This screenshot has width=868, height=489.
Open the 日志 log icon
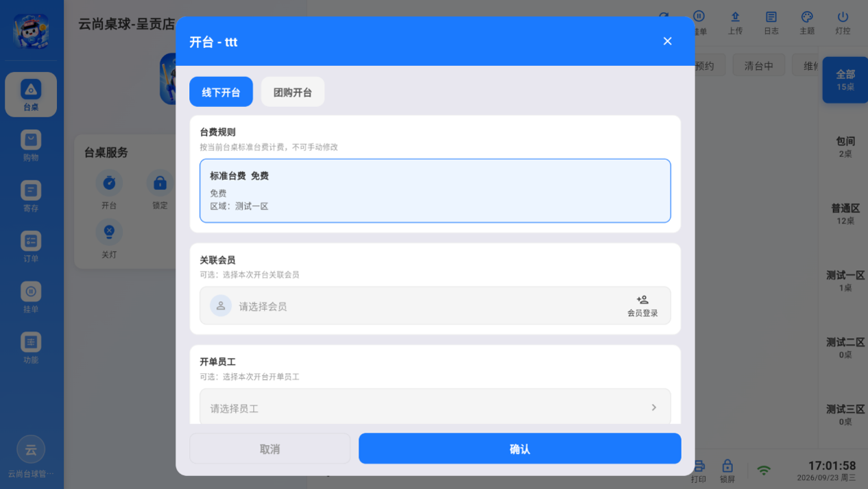pyautogui.click(x=771, y=23)
